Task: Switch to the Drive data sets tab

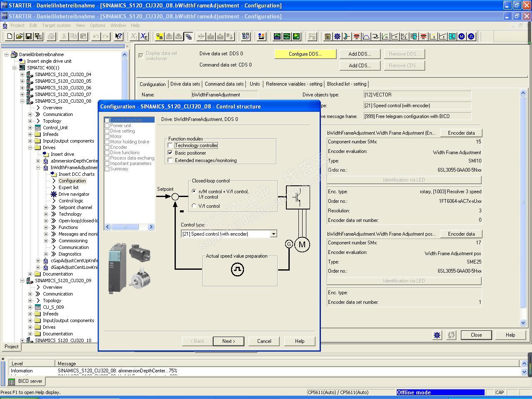Action: point(185,84)
